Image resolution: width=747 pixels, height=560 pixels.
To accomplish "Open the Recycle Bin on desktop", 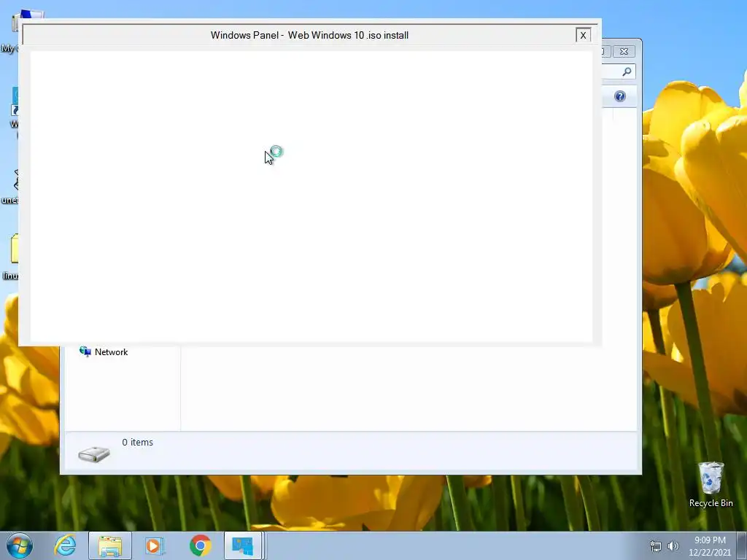I will click(711, 485).
